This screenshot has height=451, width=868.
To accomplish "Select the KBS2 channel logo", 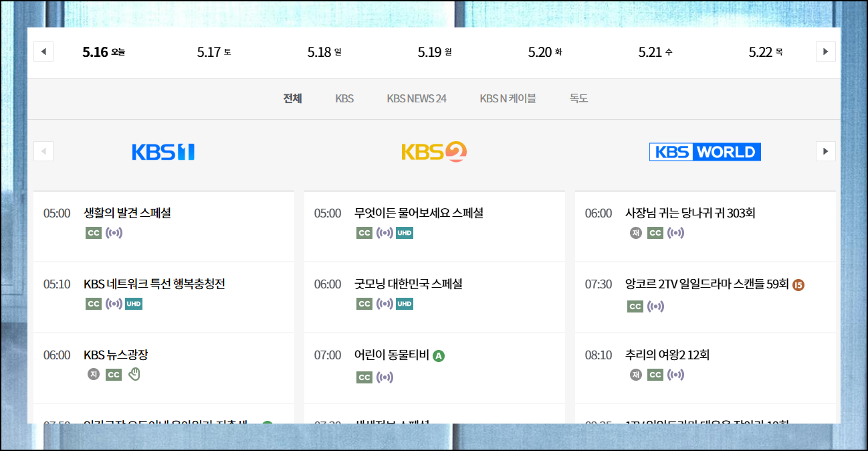I will click(434, 152).
